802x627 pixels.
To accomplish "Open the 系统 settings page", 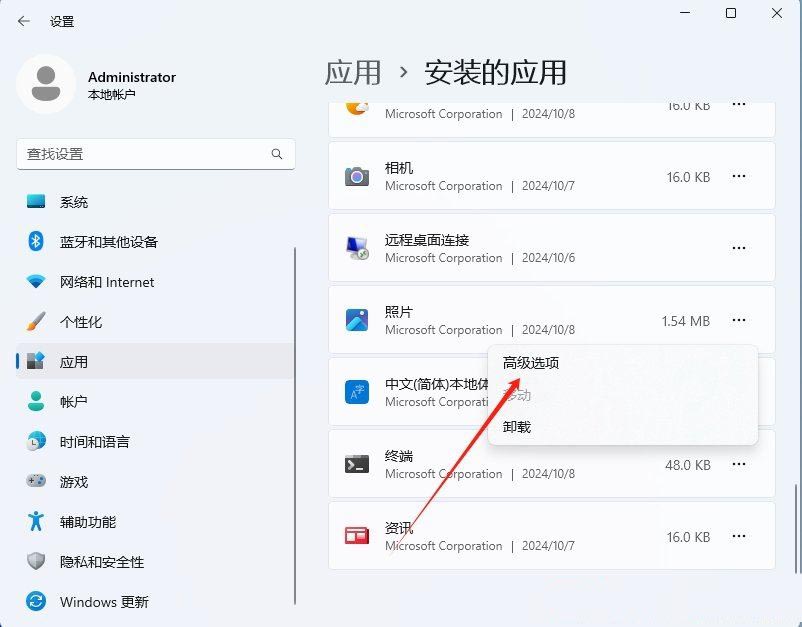I will [x=155, y=202].
